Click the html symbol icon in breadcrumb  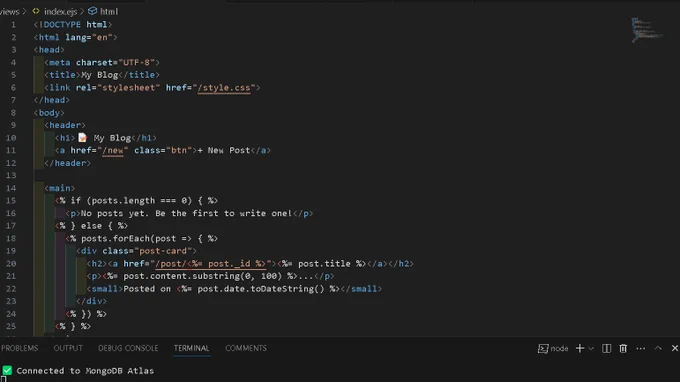click(92, 11)
